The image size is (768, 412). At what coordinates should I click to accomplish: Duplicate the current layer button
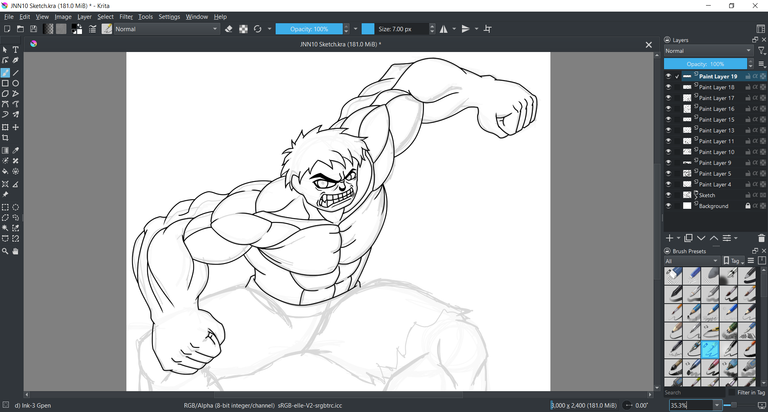tap(688, 238)
